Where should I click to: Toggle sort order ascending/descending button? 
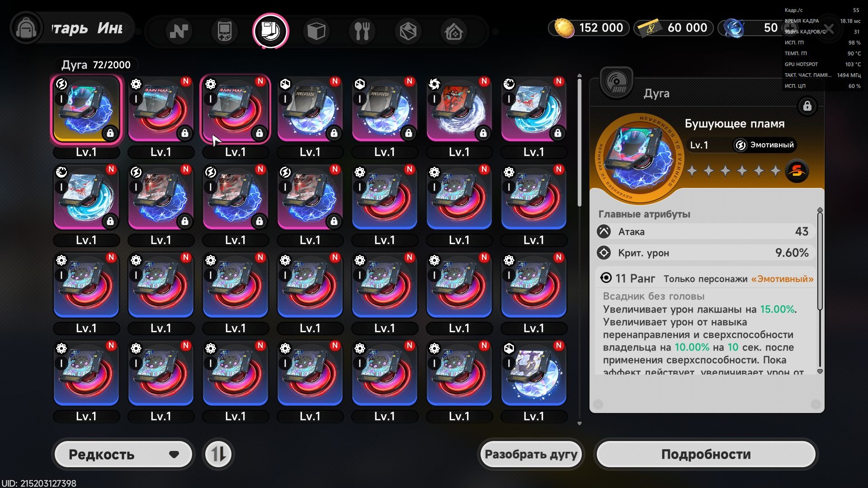(x=218, y=454)
